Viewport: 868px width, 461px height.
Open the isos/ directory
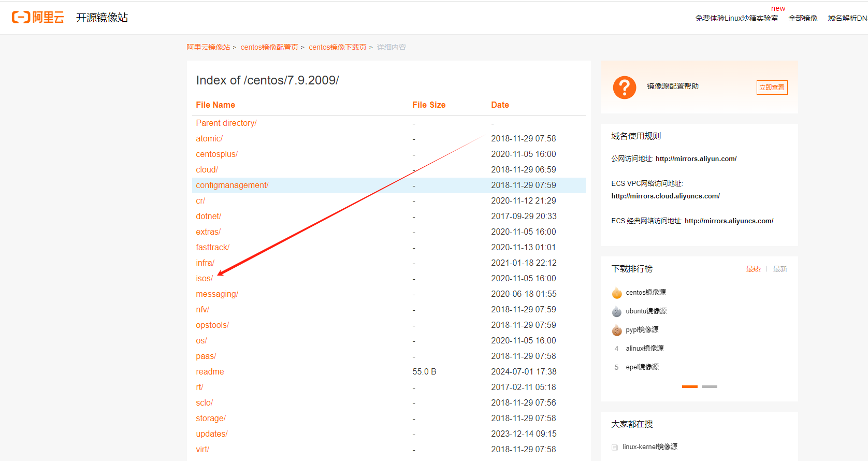[x=205, y=278]
